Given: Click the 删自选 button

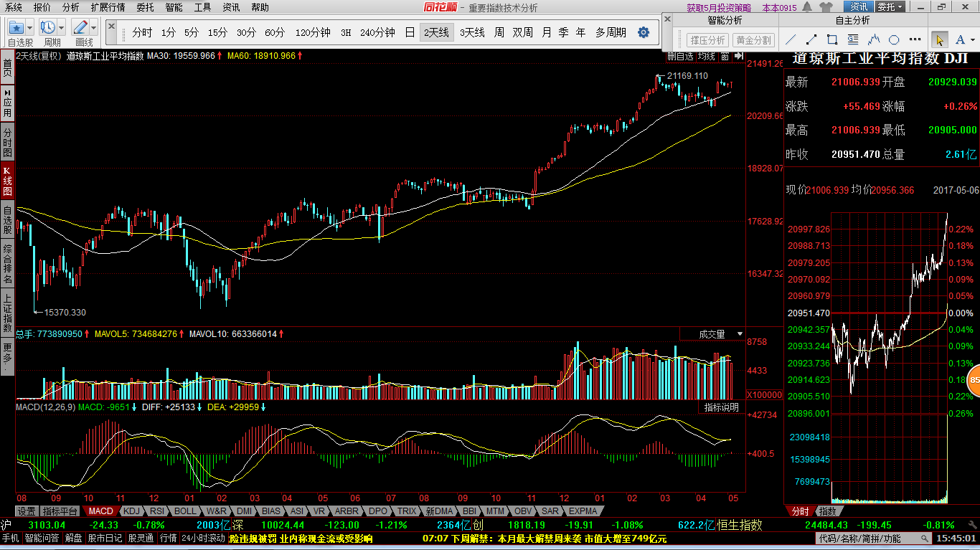Looking at the screenshot, I should pyautogui.click(x=681, y=56).
